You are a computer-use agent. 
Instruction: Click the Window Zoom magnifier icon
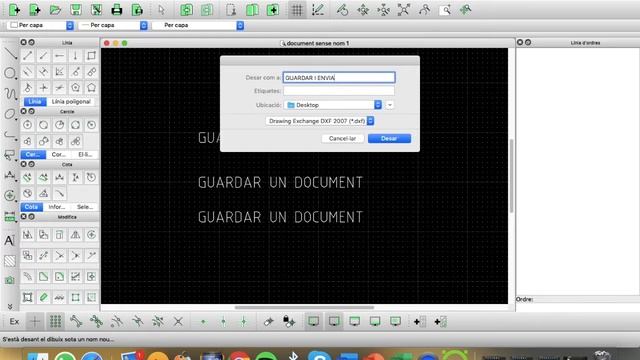tap(445, 10)
